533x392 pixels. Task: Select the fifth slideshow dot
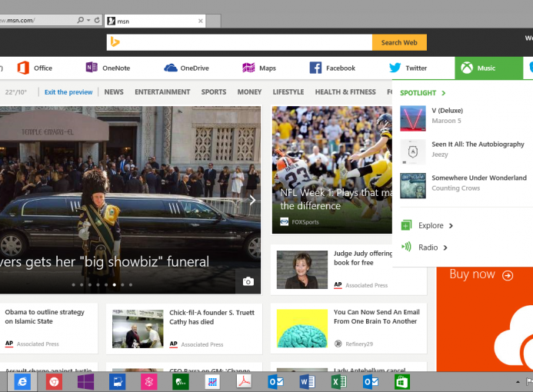point(106,284)
